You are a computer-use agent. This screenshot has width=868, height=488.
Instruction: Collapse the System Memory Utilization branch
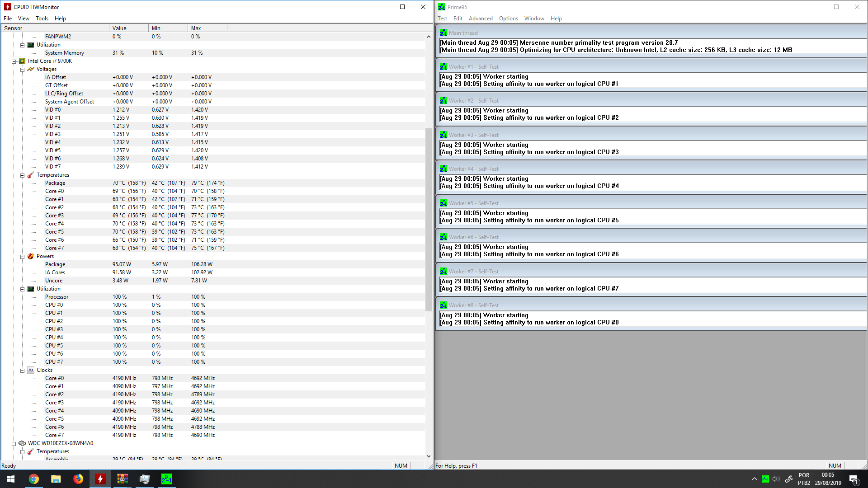tap(22, 45)
